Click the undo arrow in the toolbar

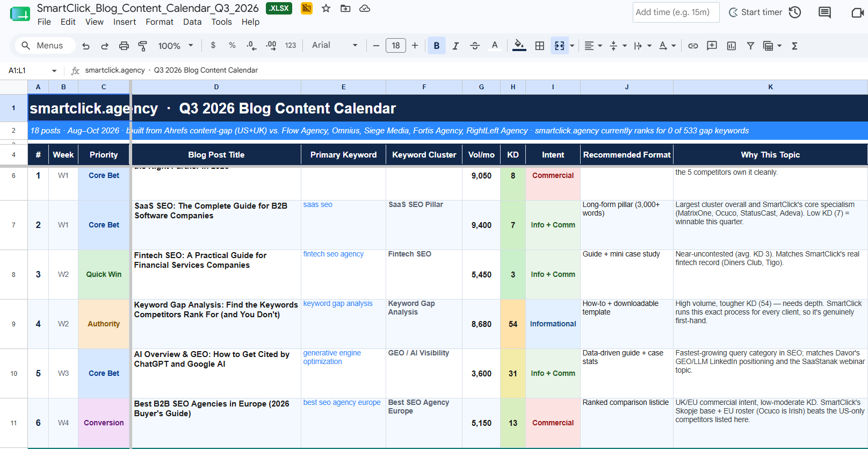pos(86,46)
